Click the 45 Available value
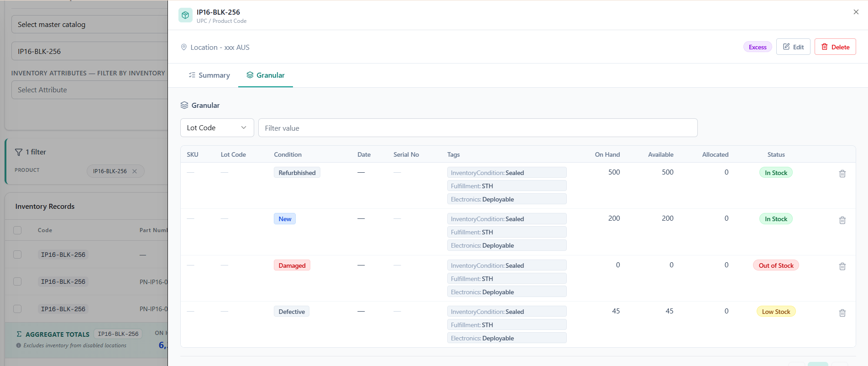 click(x=669, y=311)
